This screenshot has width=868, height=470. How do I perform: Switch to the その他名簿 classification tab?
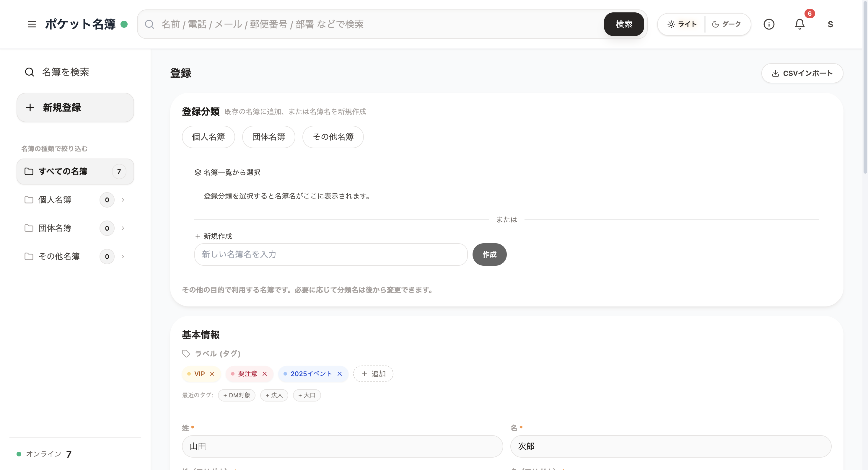(333, 137)
